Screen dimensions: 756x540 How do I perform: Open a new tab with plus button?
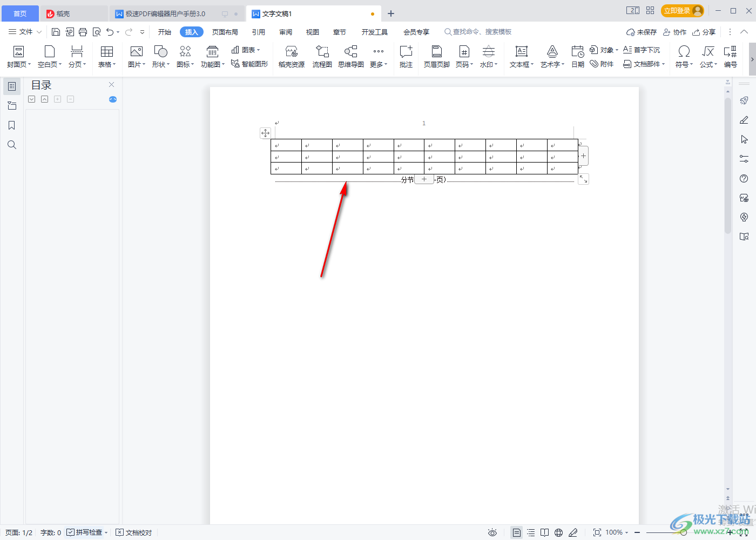tap(391, 13)
